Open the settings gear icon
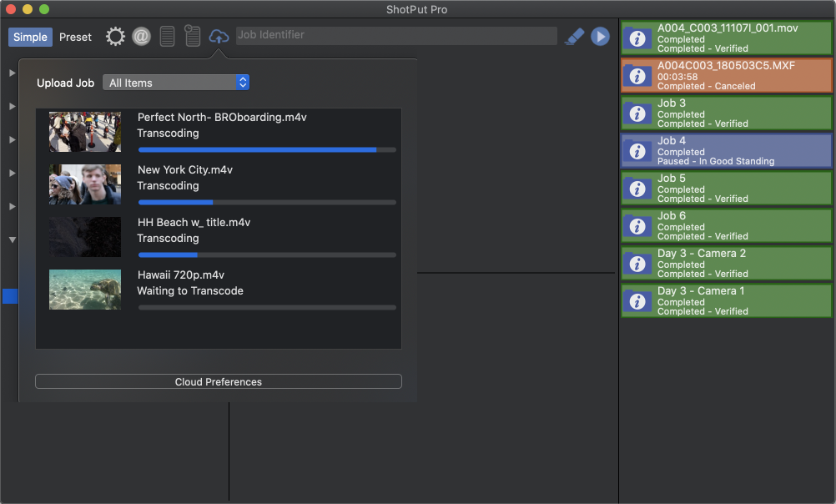This screenshot has width=836, height=504. (115, 36)
